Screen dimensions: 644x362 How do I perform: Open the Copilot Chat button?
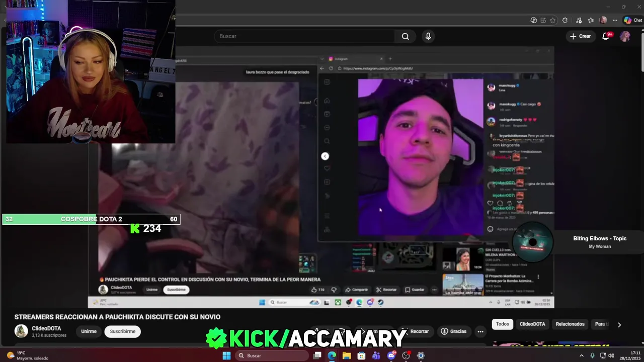[x=633, y=20]
